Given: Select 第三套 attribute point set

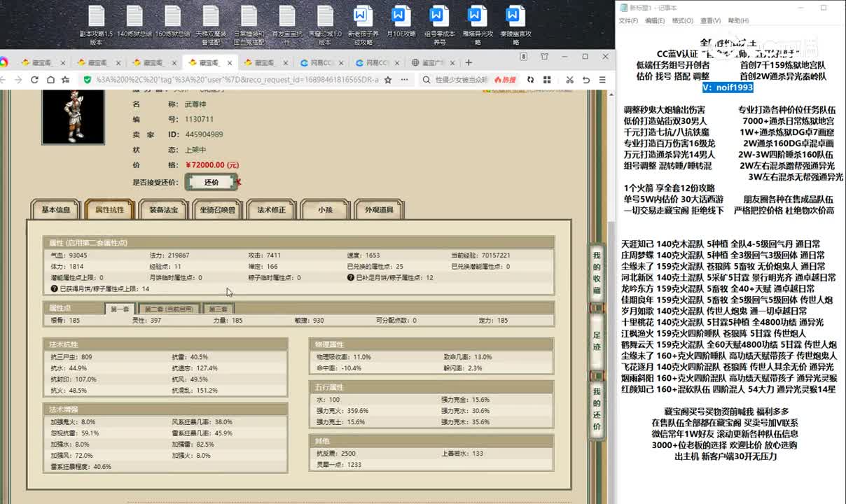Looking at the screenshot, I should [217, 309].
